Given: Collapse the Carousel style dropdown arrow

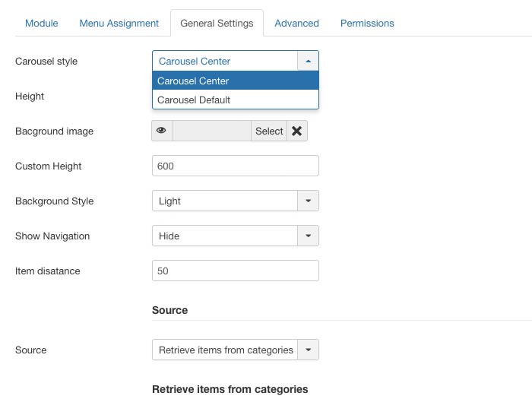Looking at the screenshot, I should [308, 61].
